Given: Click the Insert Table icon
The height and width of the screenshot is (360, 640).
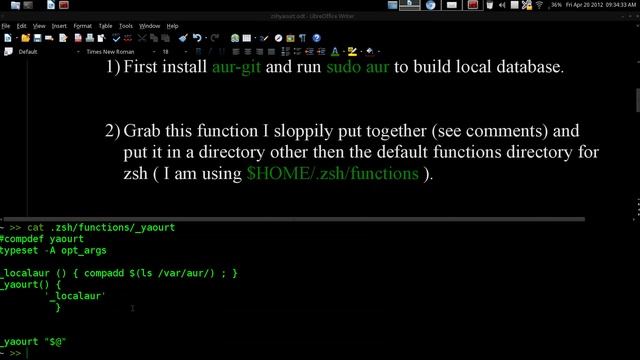Looking at the screenshot, I should click(247, 38).
